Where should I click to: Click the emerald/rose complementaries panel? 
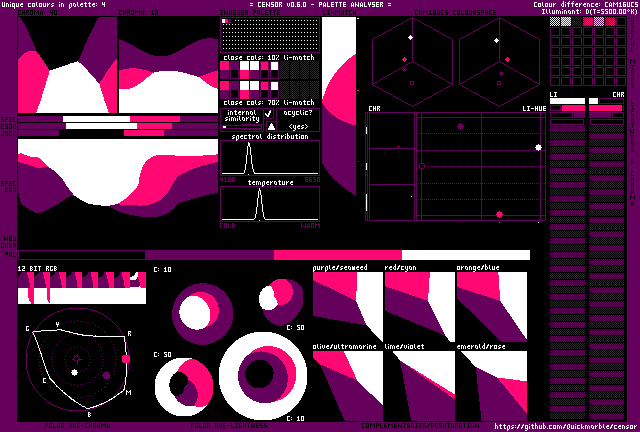pos(491,385)
